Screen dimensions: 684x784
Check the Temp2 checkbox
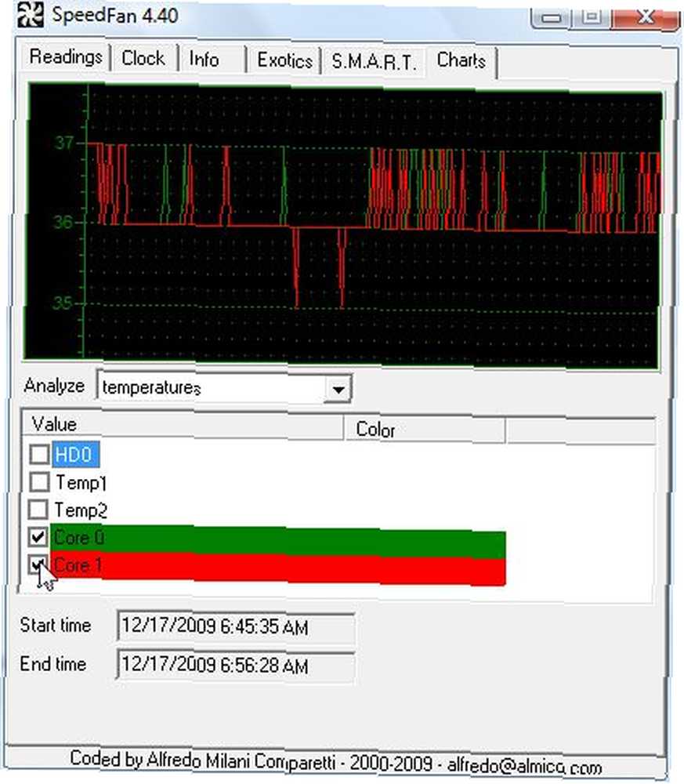point(38,510)
